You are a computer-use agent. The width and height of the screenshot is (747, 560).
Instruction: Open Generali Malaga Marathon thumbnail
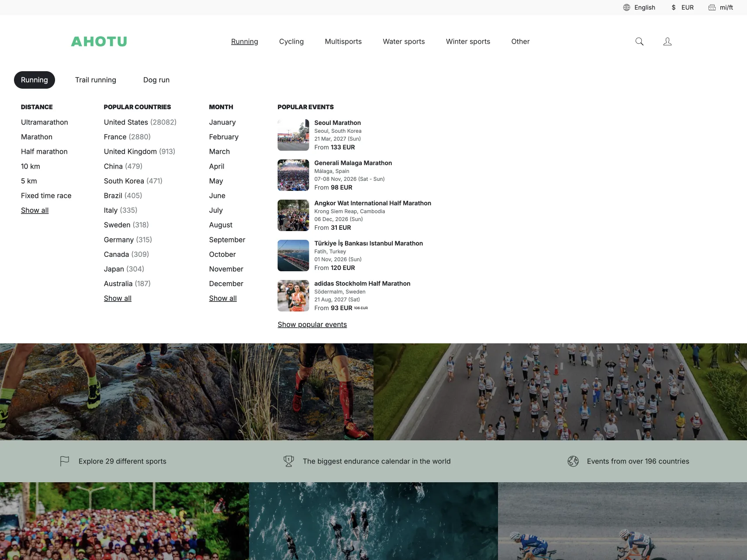(293, 175)
